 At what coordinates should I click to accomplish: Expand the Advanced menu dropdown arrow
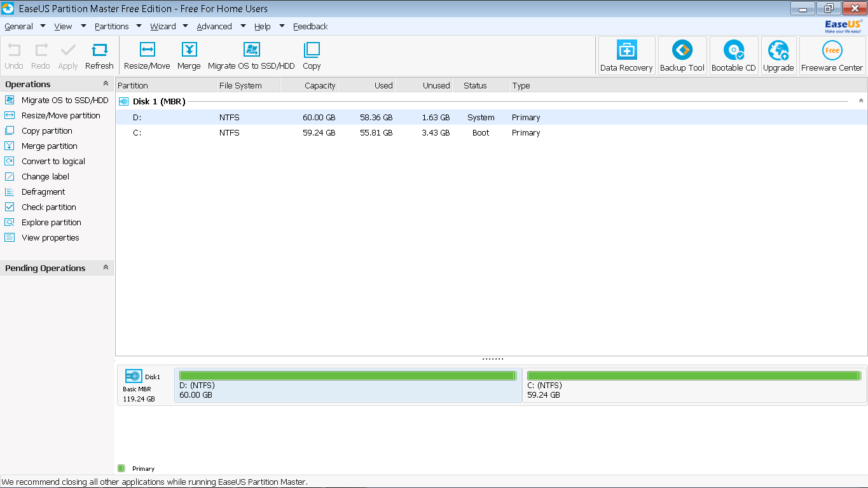coord(243,26)
